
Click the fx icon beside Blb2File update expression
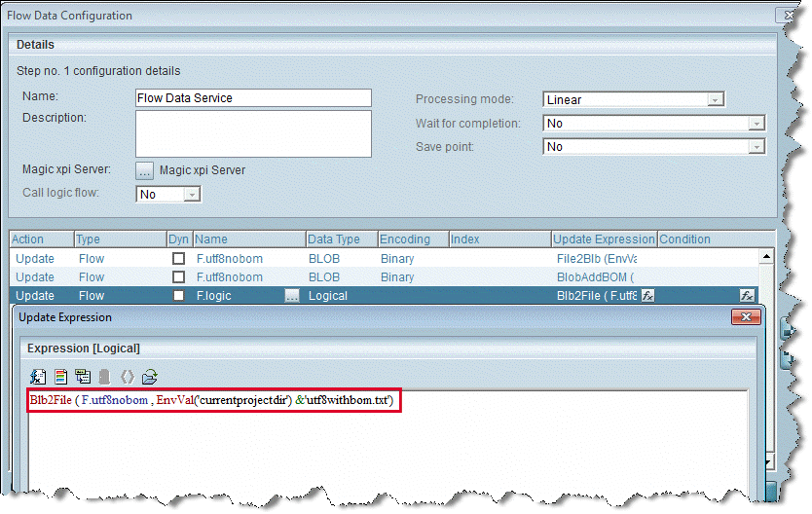[647, 296]
